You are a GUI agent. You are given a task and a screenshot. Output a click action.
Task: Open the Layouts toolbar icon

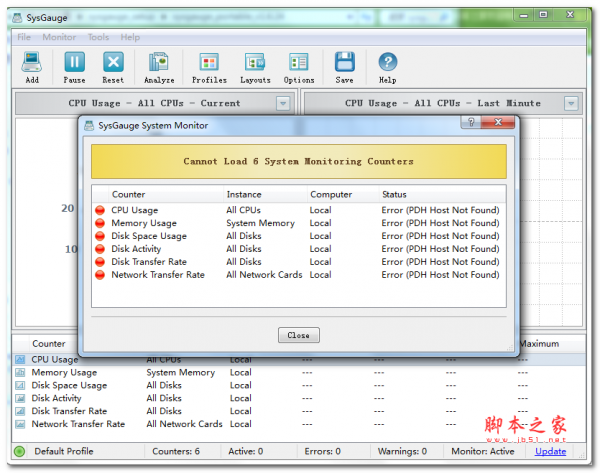pyautogui.click(x=255, y=62)
